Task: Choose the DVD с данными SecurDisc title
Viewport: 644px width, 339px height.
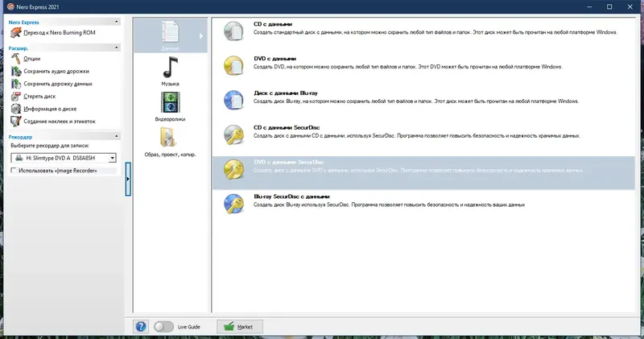Action: (288, 163)
